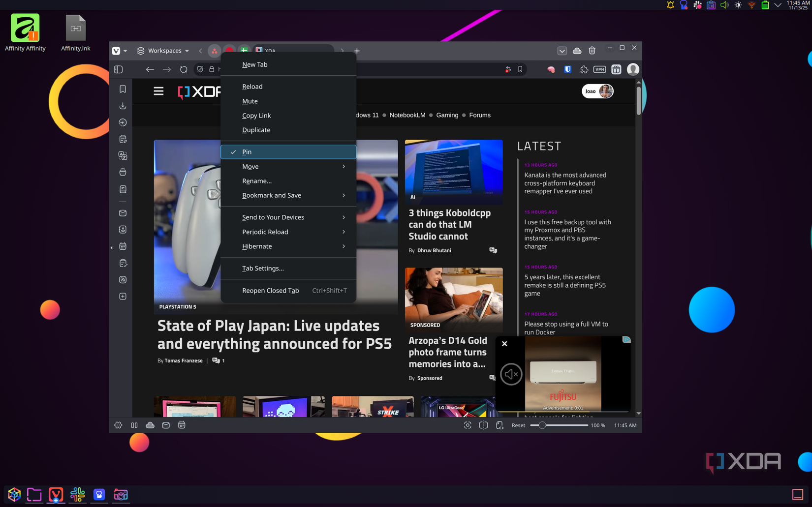Image resolution: width=812 pixels, height=507 pixels.
Task: Open the State of Play Japan article
Action: 274,335
